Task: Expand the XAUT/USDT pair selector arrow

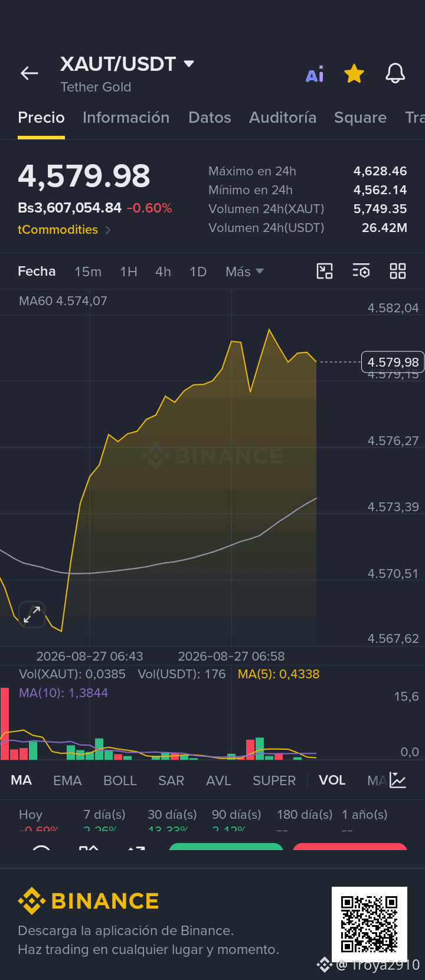Action: click(x=189, y=64)
